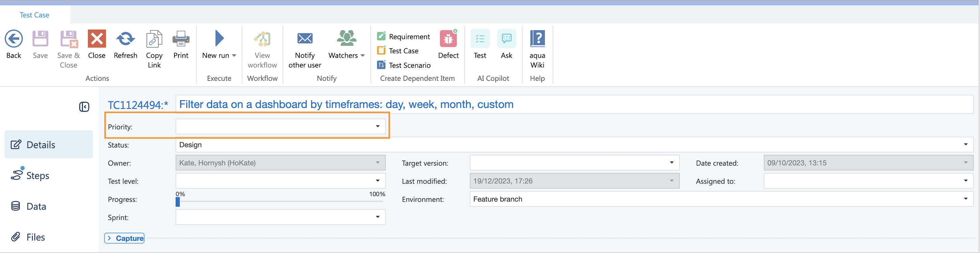
Task: Ask the AI Copilot
Action: [x=506, y=39]
